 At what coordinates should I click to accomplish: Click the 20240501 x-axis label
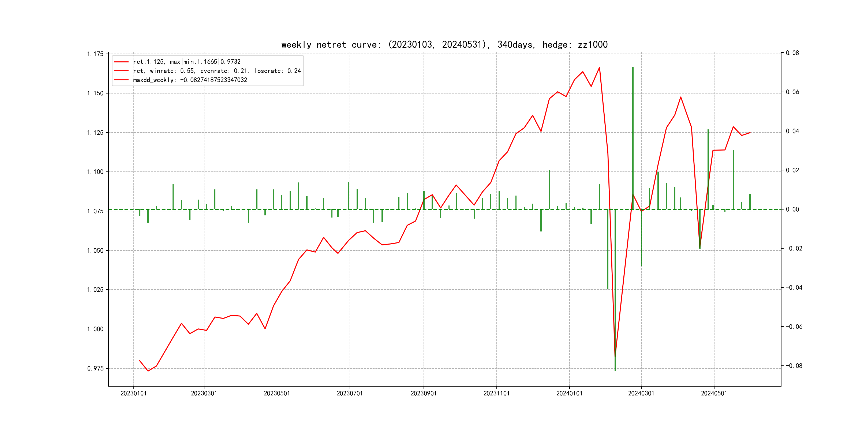coord(714,393)
